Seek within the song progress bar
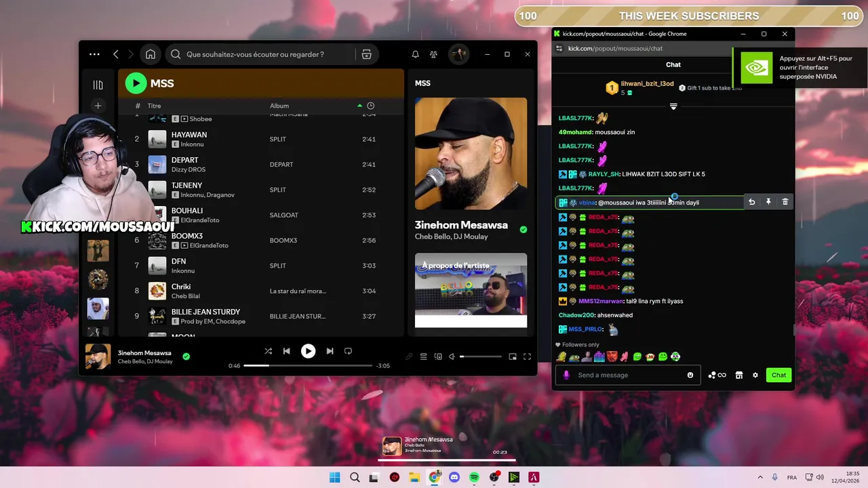 pyautogui.click(x=308, y=365)
